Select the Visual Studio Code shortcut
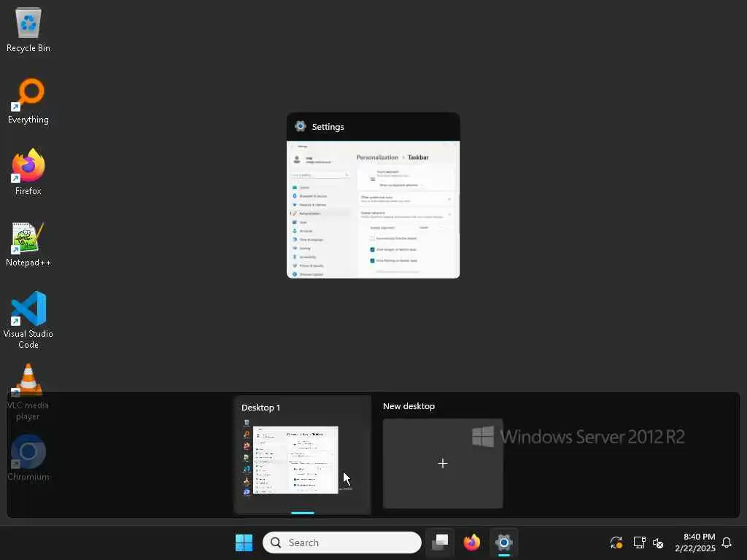Image resolution: width=747 pixels, height=560 pixels. point(28,320)
